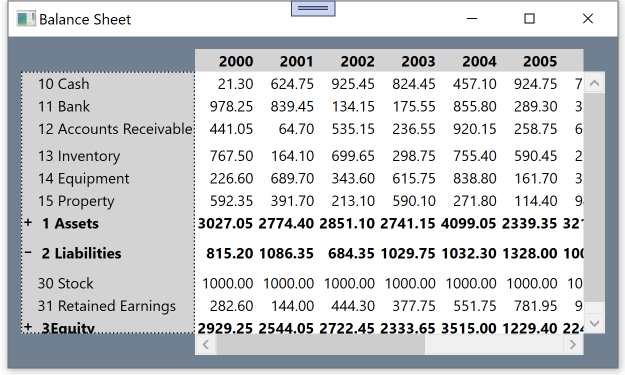Select the 2005 column header
The image size is (625, 375).
(x=540, y=61)
